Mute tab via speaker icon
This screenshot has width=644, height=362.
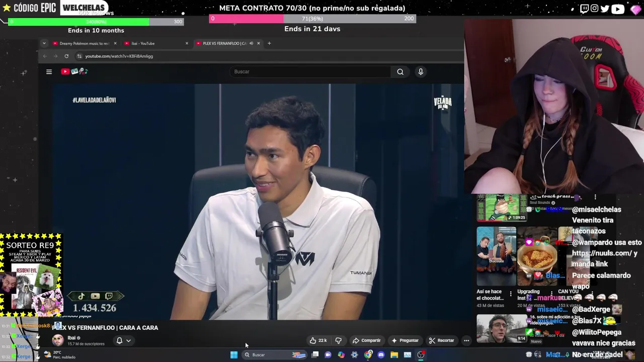pos(251,43)
